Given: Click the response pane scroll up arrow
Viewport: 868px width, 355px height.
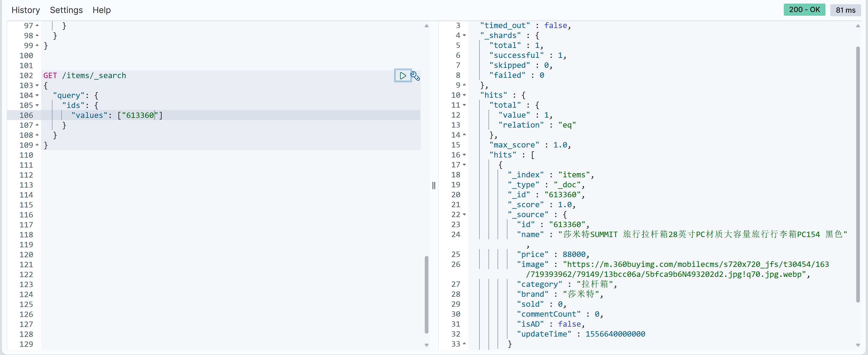Looking at the screenshot, I should 858,26.
